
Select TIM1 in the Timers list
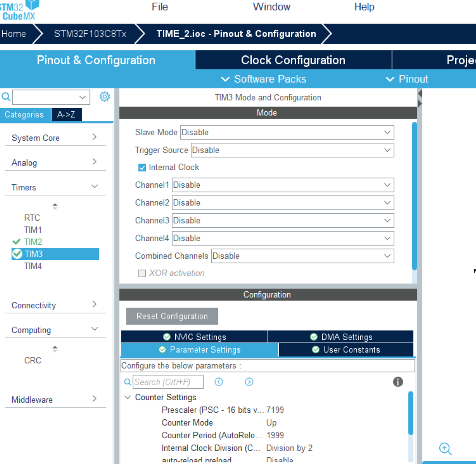coord(33,230)
